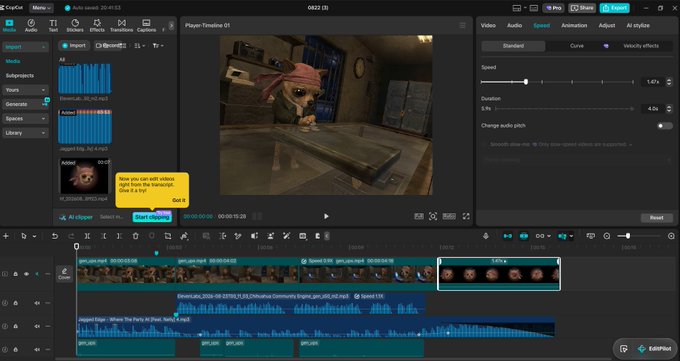Select the chihuahua video thumbnail in media bin
Viewport: 680px width, 361px height.
(85, 177)
